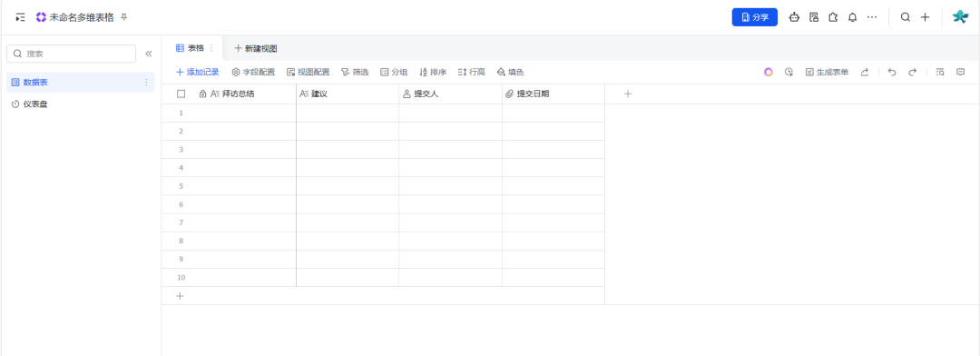The image size is (980, 356).
Task: Open the bell notifications icon
Action: tap(852, 17)
